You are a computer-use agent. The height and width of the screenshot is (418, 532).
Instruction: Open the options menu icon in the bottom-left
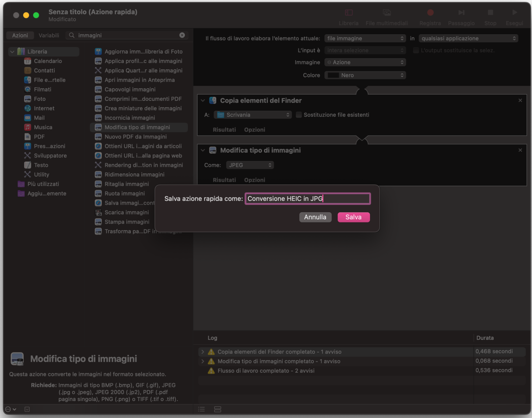click(11, 409)
